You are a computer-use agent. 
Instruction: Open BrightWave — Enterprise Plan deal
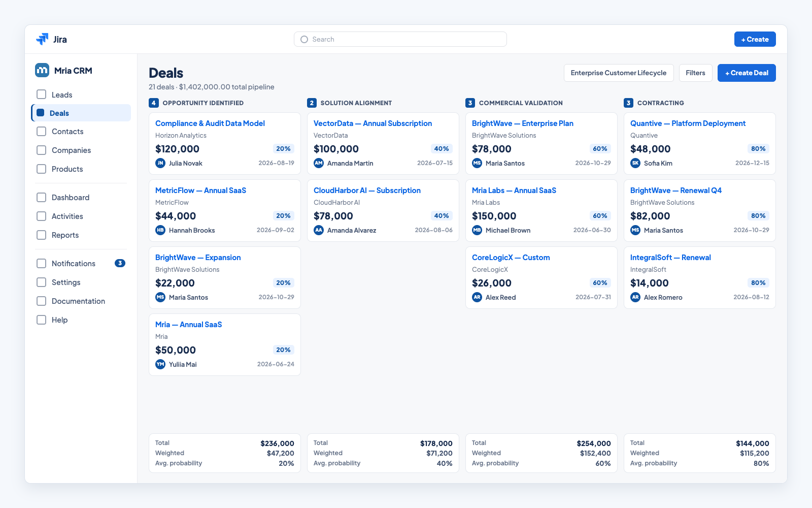pyautogui.click(x=522, y=123)
